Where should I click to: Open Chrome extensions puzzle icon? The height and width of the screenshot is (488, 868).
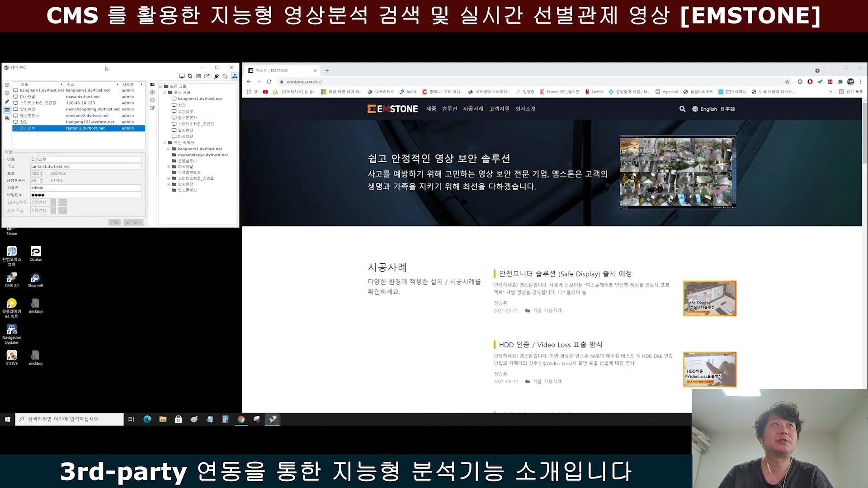(840, 82)
